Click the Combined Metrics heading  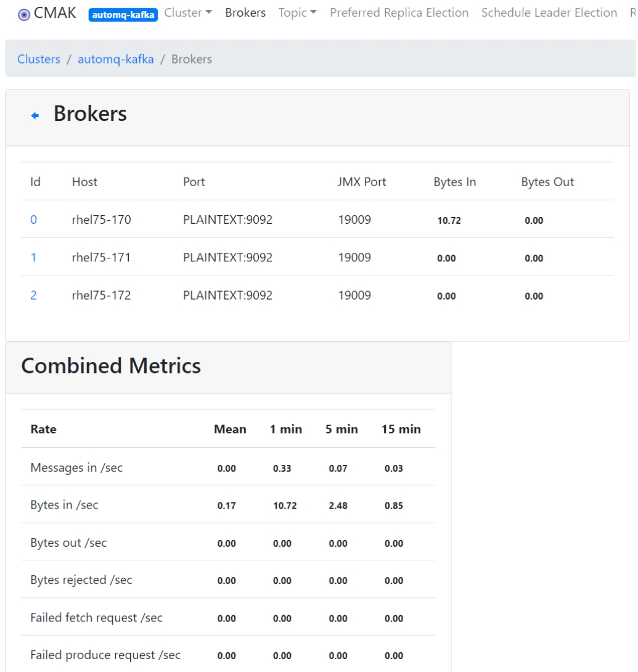(x=111, y=366)
